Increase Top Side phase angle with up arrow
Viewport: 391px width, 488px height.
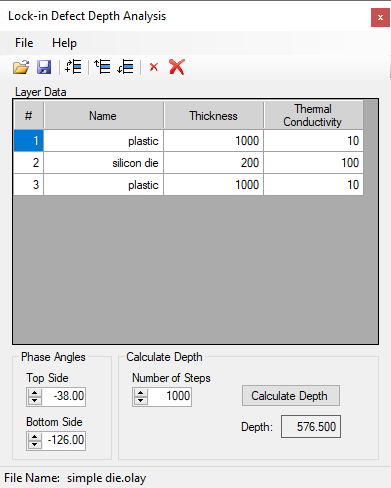click(x=34, y=393)
